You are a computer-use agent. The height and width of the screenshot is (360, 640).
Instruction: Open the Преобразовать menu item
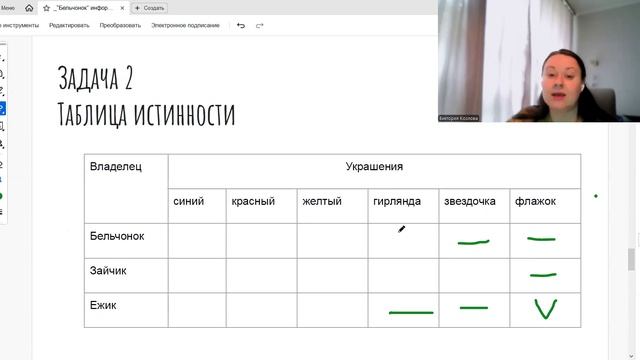[x=120, y=25]
